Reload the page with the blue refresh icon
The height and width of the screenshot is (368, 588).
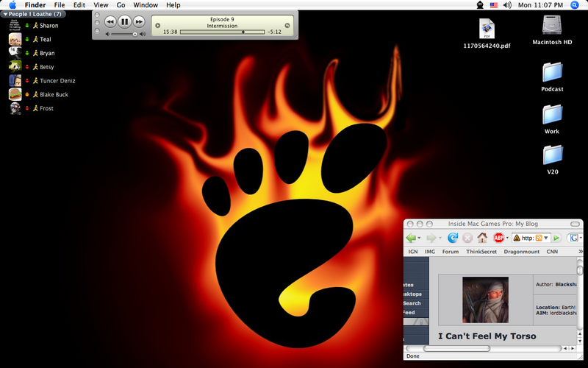[x=453, y=238]
